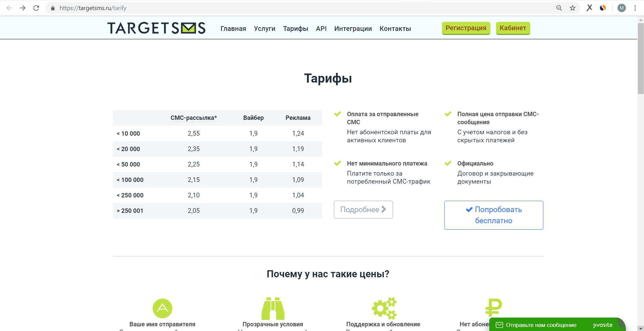Click the '< 250 000' row label
This screenshot has width=644, height=331.
tap(130, 195)
